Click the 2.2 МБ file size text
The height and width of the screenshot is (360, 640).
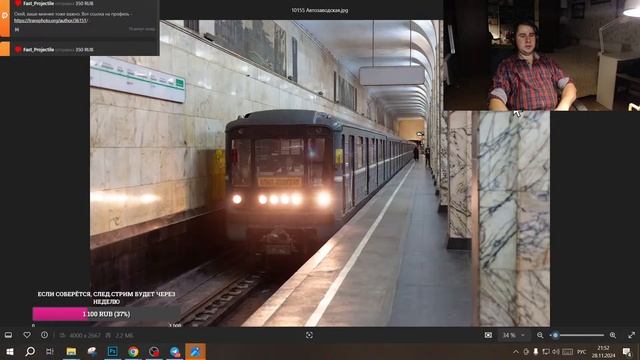pos(124,335)
